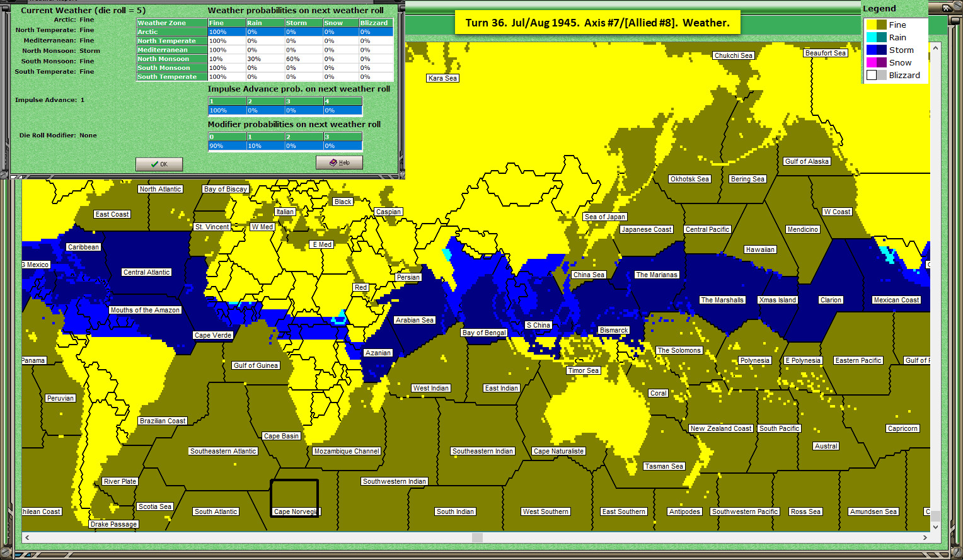Select the South Temperate weather zone row
The image size is (963, 560).
[265, 77]
